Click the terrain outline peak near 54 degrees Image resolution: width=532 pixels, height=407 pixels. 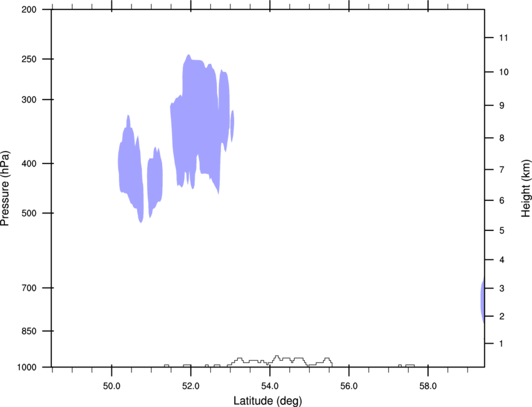(277, 357)
